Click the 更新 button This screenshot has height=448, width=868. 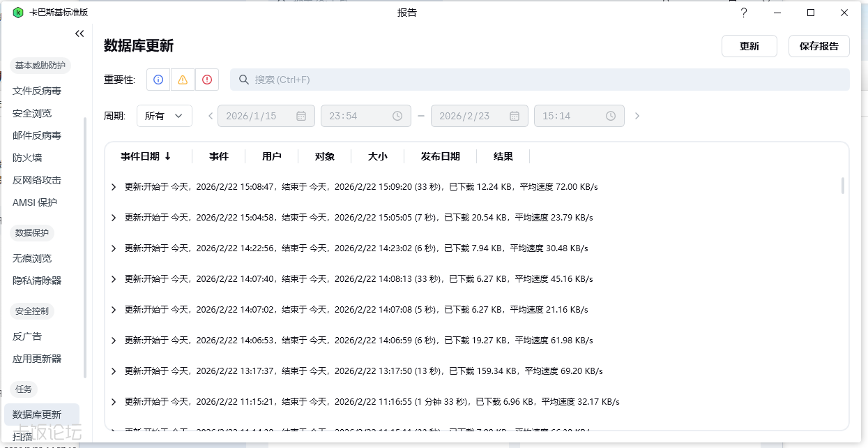click(x=749, y=46)
